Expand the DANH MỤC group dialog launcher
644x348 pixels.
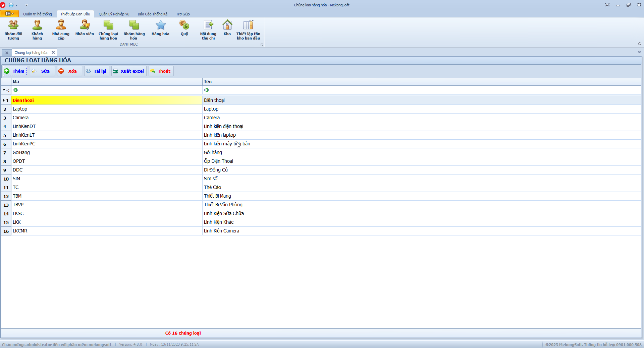click(x=262, y=45)
